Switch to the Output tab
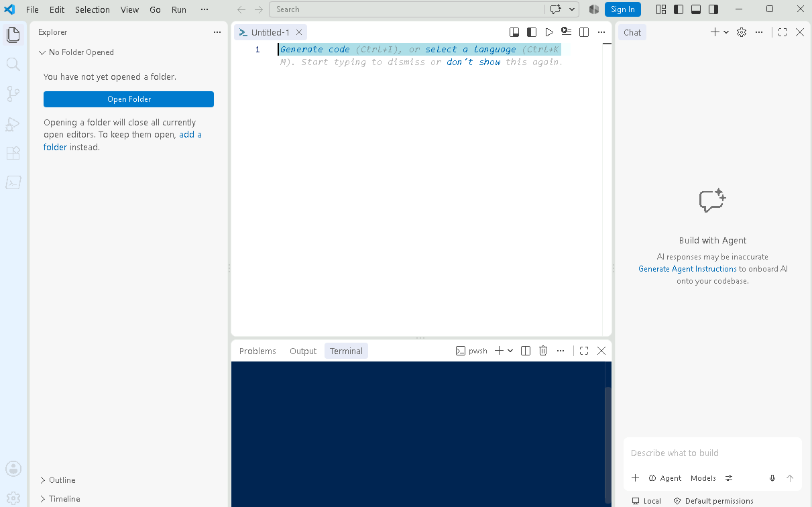This screenshot has height=507, width=812. [303, 351]
